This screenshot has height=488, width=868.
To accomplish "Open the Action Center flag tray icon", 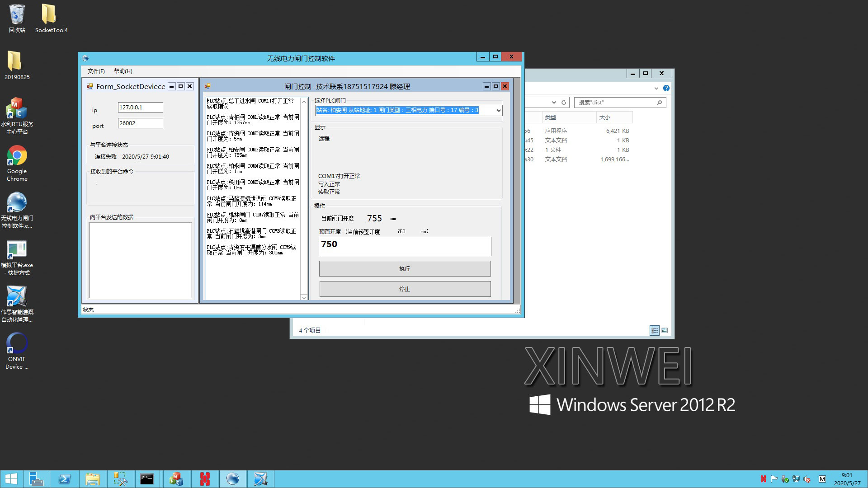I will click(774, 479).
